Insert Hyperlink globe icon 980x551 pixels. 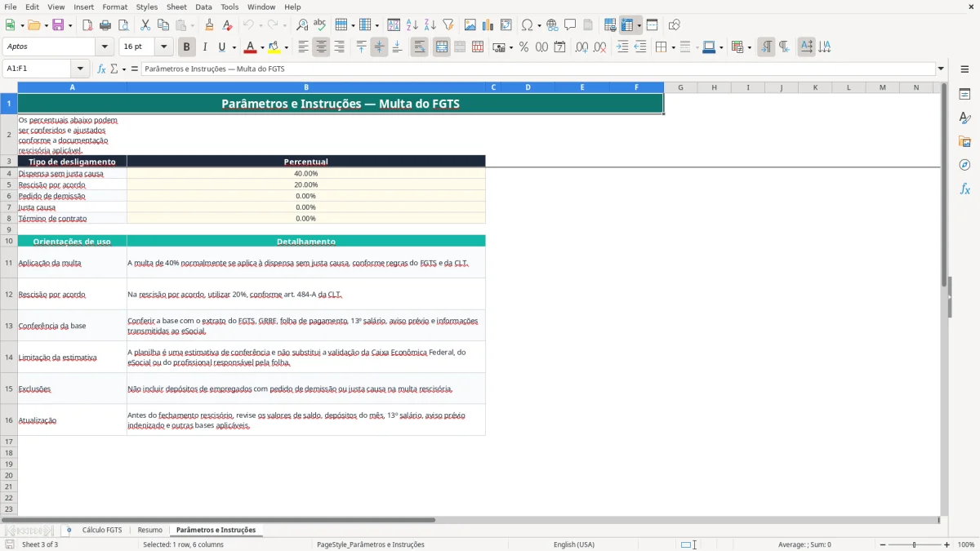tap(552, 25)
